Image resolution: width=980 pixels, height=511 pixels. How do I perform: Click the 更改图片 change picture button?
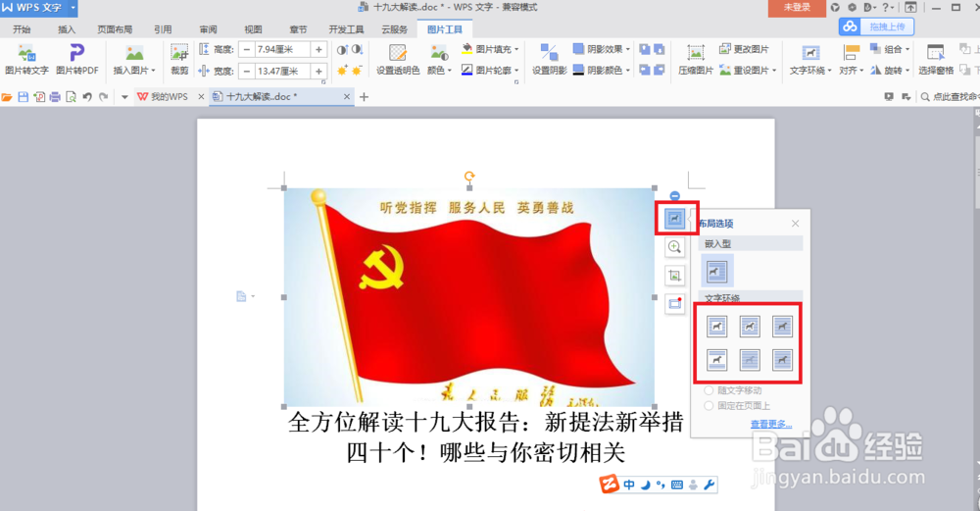pyautogui.click(x=745, y=49)
